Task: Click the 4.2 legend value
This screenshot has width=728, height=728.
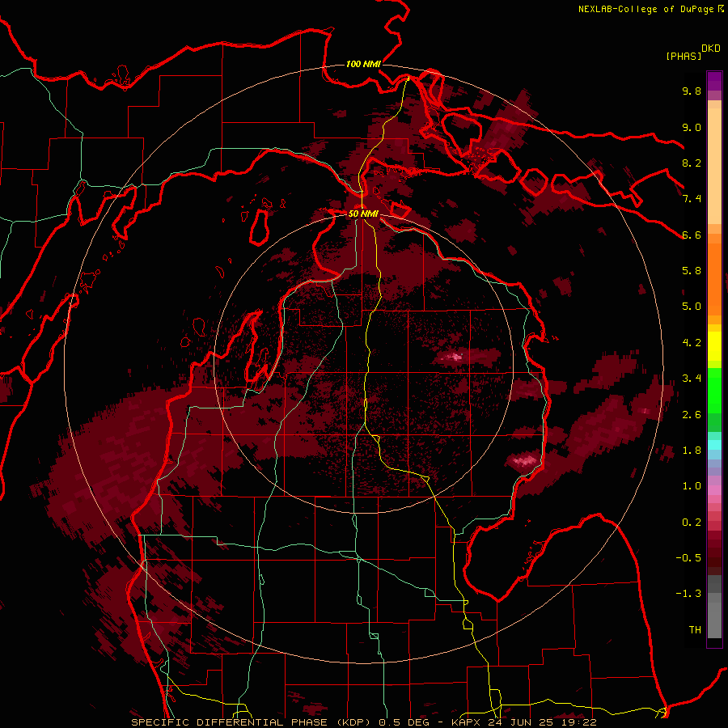Action: click(x=692, y=343)
